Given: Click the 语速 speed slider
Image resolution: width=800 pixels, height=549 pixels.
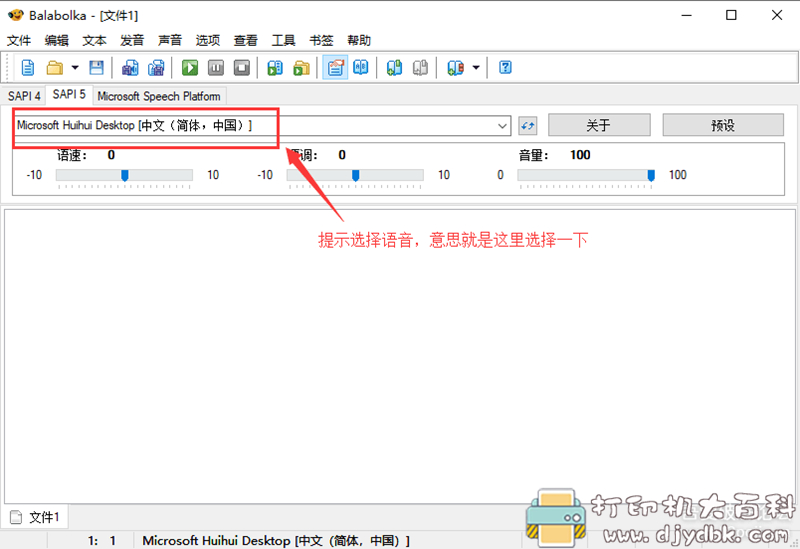Looking at the screenshot, I should point(124,176).
